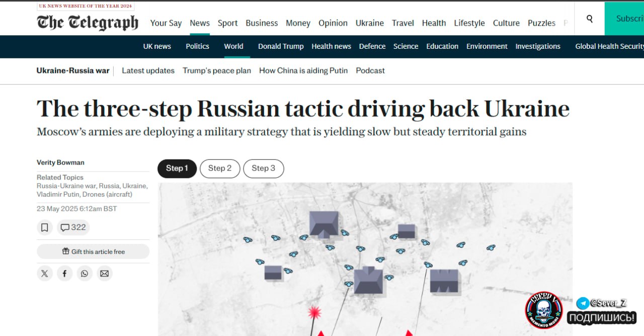This screenshot has width=644, height=336.
Task: Go to the Defence subsection
Action: (372, 46)
